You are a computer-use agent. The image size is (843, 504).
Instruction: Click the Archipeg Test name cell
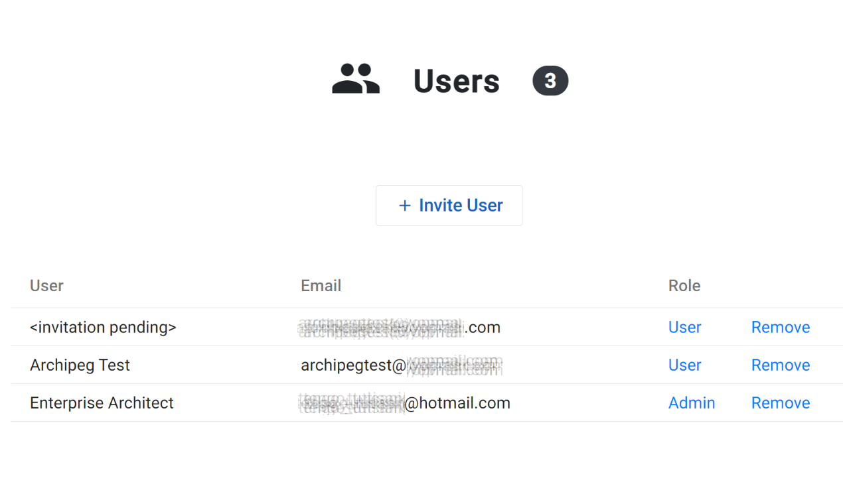(80, 365)
